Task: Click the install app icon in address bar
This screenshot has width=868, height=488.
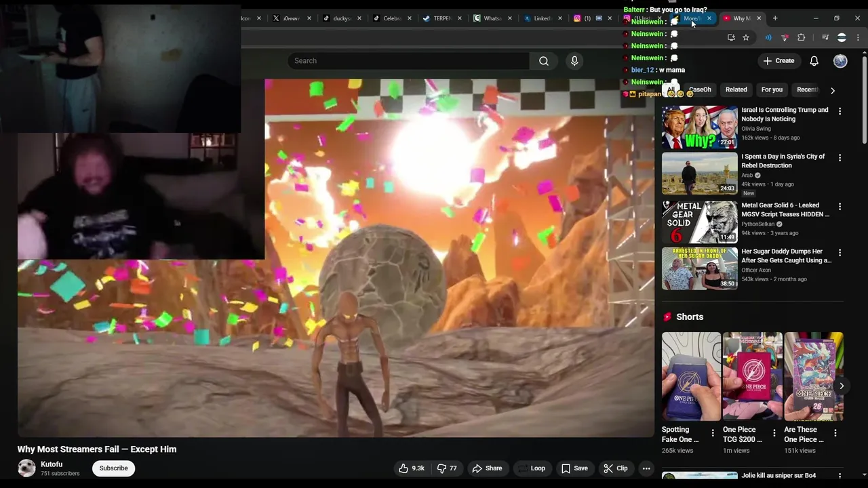Action: 731,37
